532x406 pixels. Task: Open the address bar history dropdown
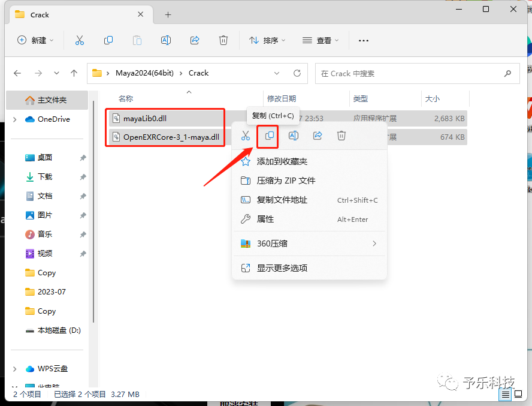(277, 73)
